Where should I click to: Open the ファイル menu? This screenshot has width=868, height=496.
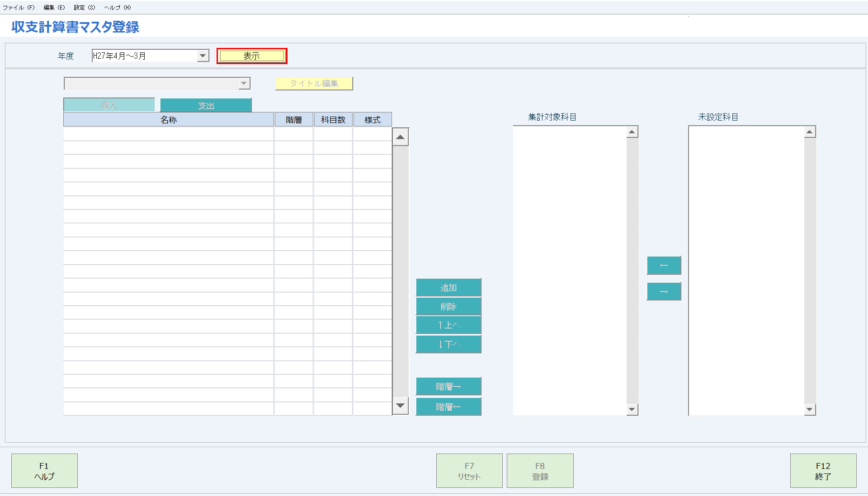18,7
